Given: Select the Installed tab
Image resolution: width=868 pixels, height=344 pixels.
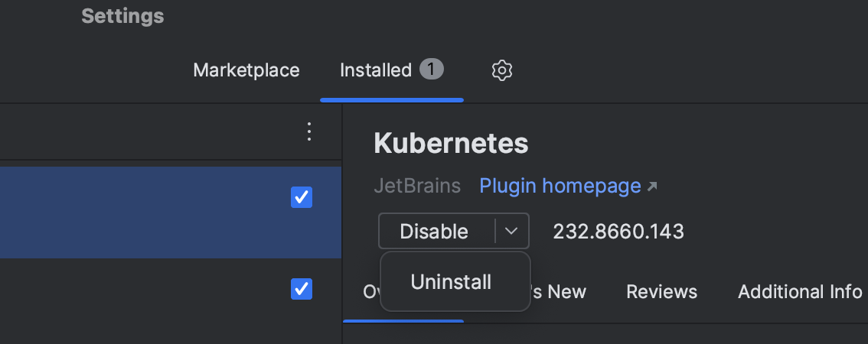Looking at the screenshot, I should point(376,70).
